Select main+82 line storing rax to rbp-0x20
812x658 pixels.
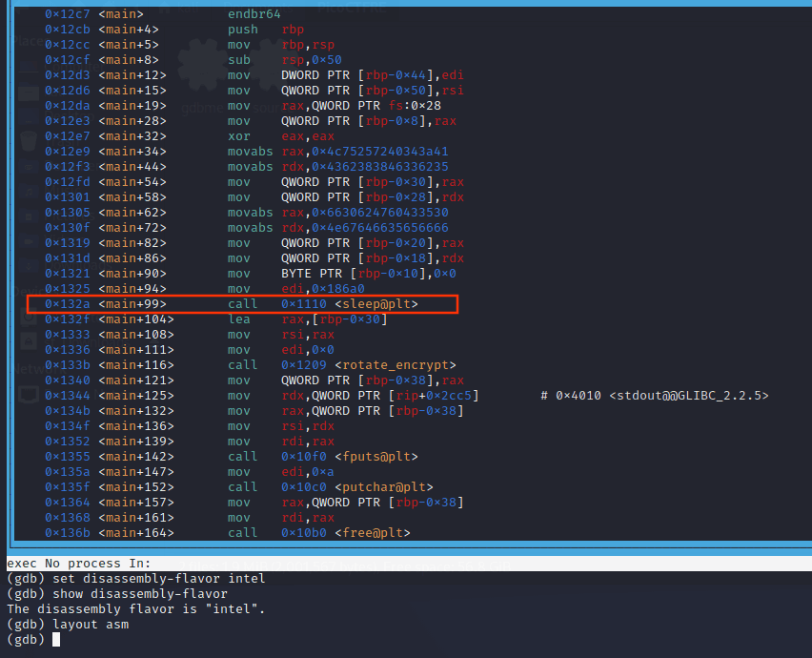254,243
